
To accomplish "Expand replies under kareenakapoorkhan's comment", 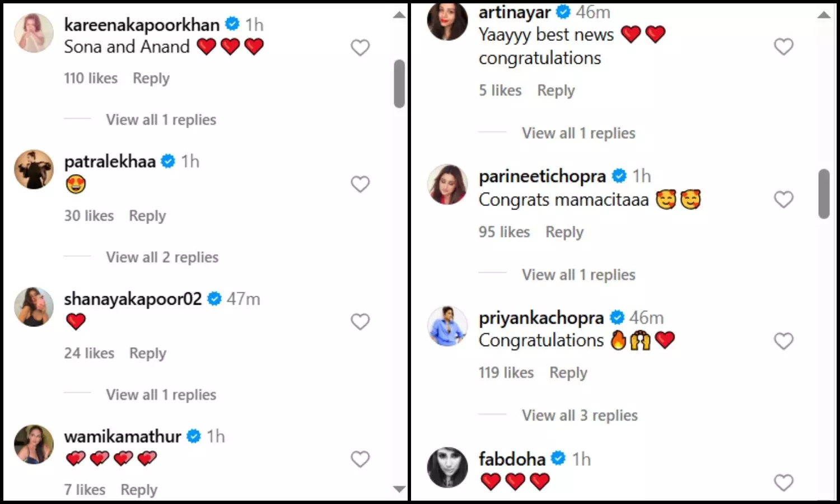I will pos(161,120).
